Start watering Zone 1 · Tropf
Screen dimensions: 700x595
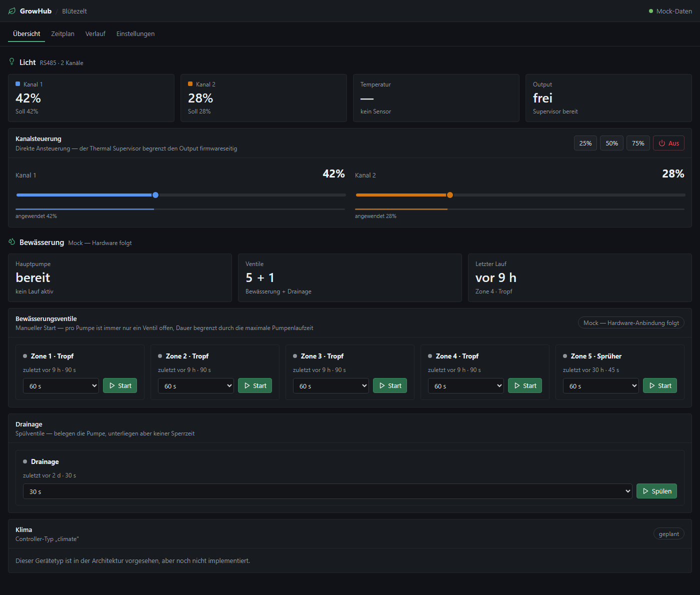(120, 385)
